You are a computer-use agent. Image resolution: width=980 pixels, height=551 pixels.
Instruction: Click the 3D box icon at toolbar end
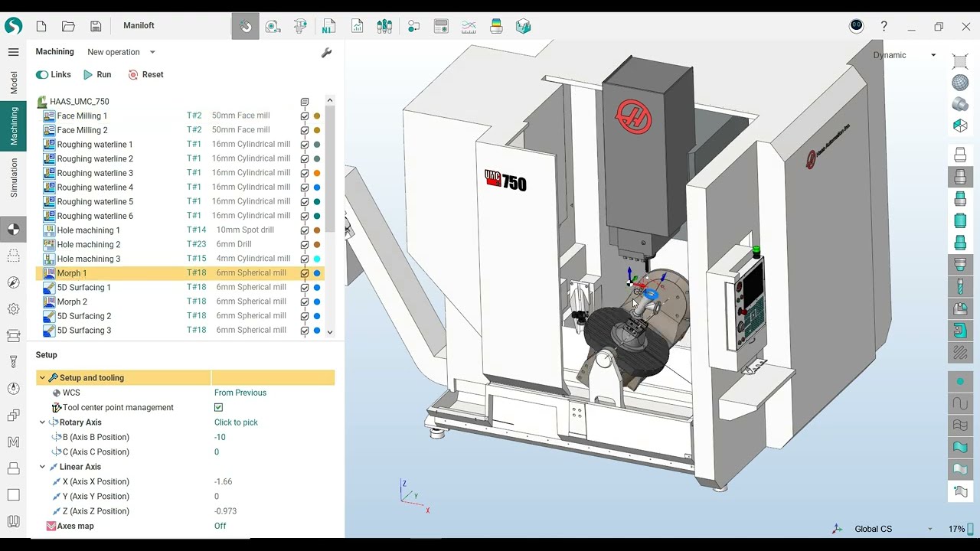click(524, 26)
